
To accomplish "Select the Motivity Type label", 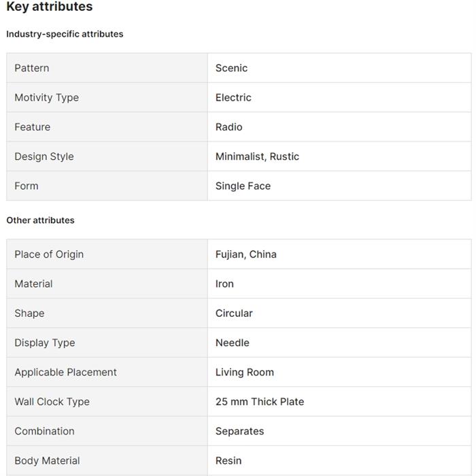I will [46, 97].
